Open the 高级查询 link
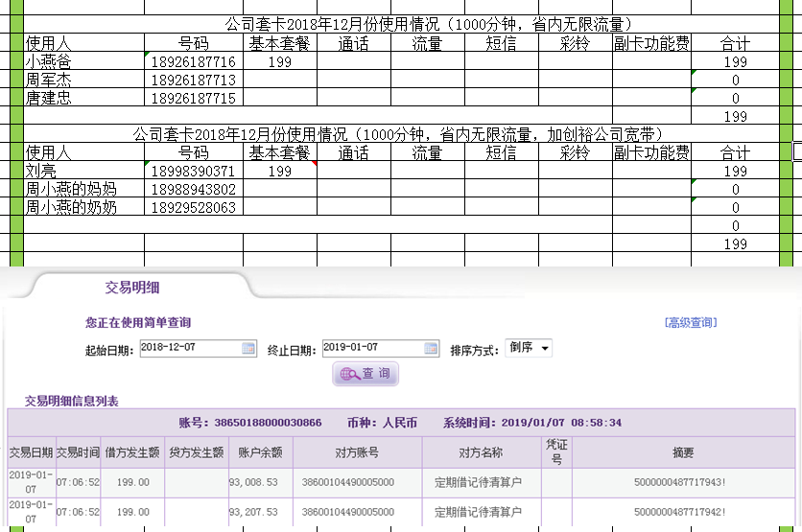The image size is (802, 532). tap(690, 323)
